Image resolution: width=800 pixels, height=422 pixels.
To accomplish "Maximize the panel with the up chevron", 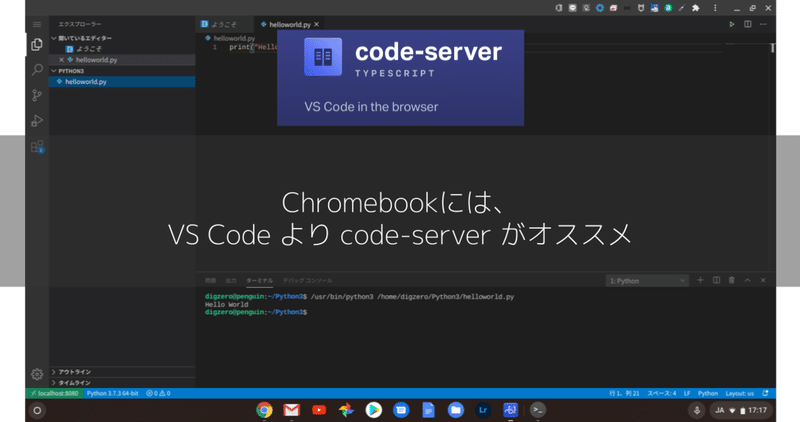I will 747,280.
